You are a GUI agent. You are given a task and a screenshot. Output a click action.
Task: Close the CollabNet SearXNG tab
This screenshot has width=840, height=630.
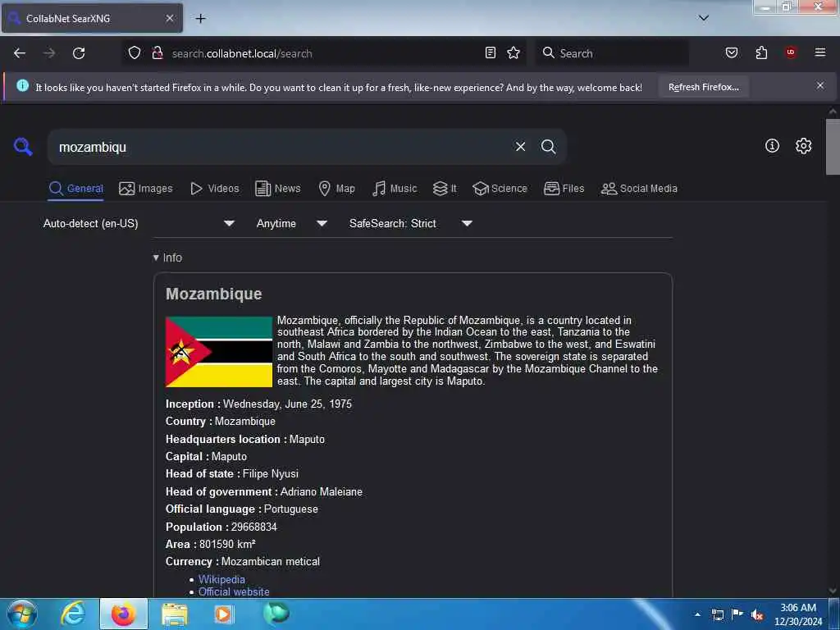tap(169, 18)
